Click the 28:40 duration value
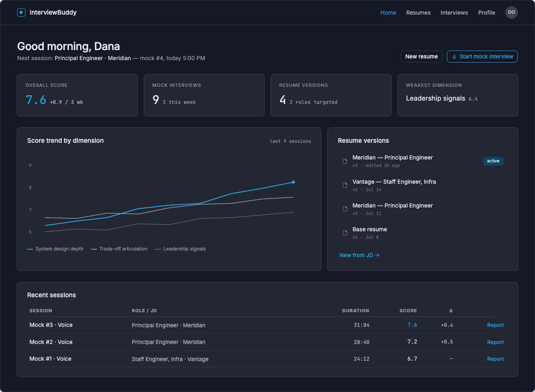 pyautogui.click(x=362, y=342)
